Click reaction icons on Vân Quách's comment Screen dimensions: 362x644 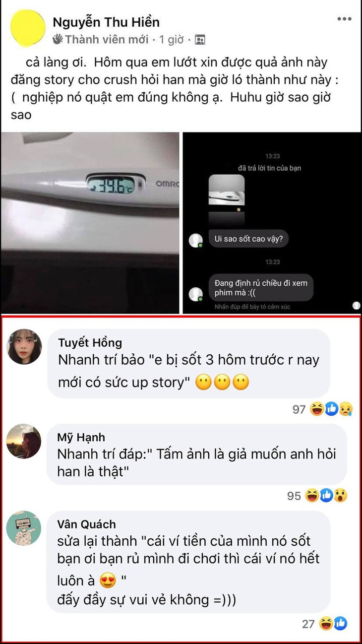pyautogui.click(x=333, y=623)
